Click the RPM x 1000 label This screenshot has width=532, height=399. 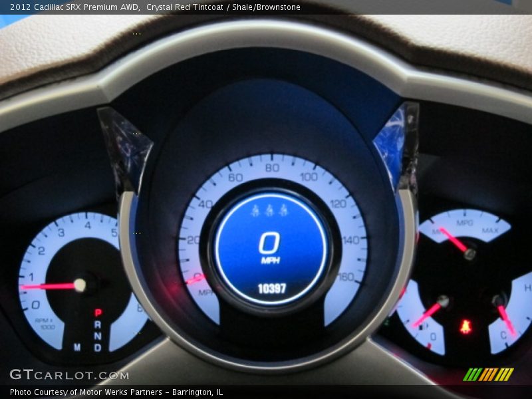tap(45, 324)
